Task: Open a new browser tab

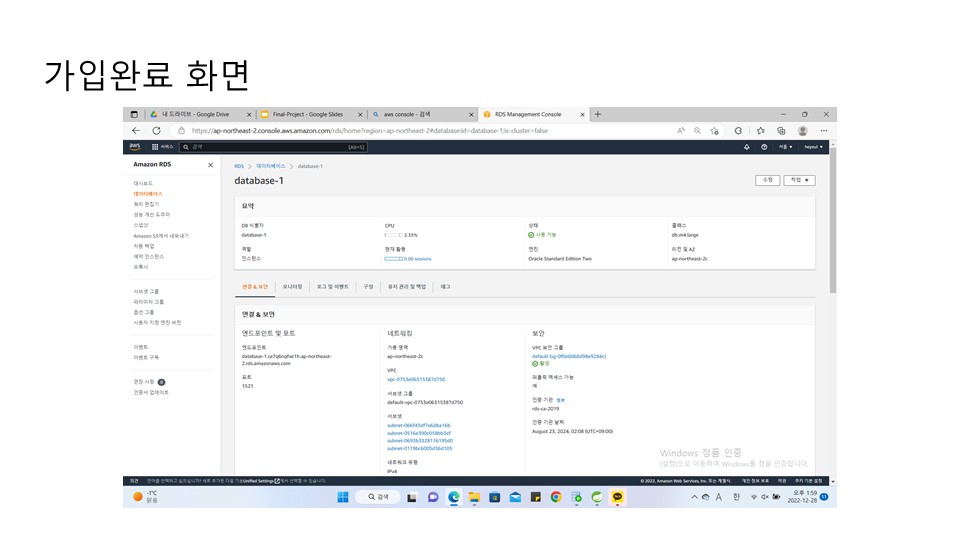Action: [x=598, y=114]
